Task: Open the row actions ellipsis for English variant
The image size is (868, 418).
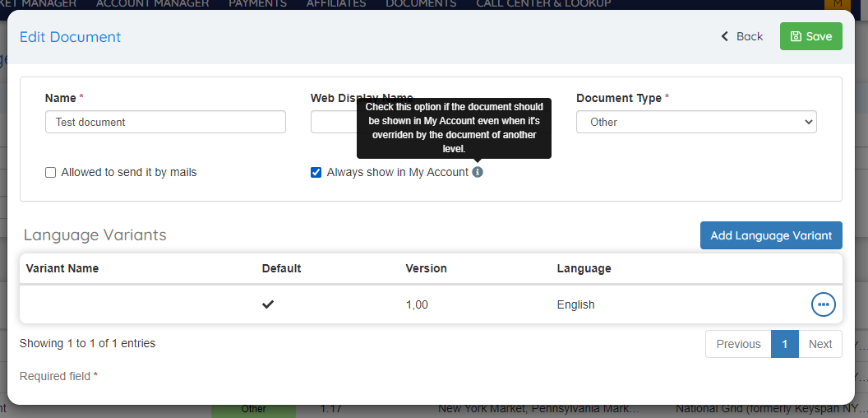Action: [823, 304]
